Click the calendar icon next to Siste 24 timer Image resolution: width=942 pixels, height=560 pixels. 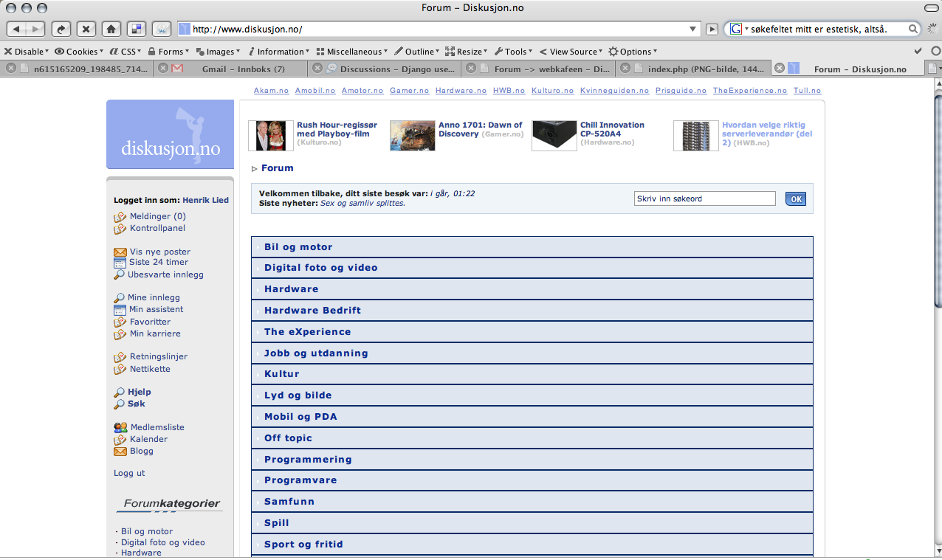[x=120, y=263]
